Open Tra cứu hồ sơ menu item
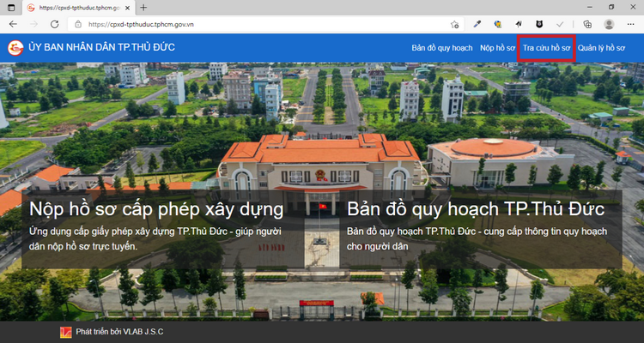Image resolution: width=644 pixels, height=343 pixels. [546, 48]
